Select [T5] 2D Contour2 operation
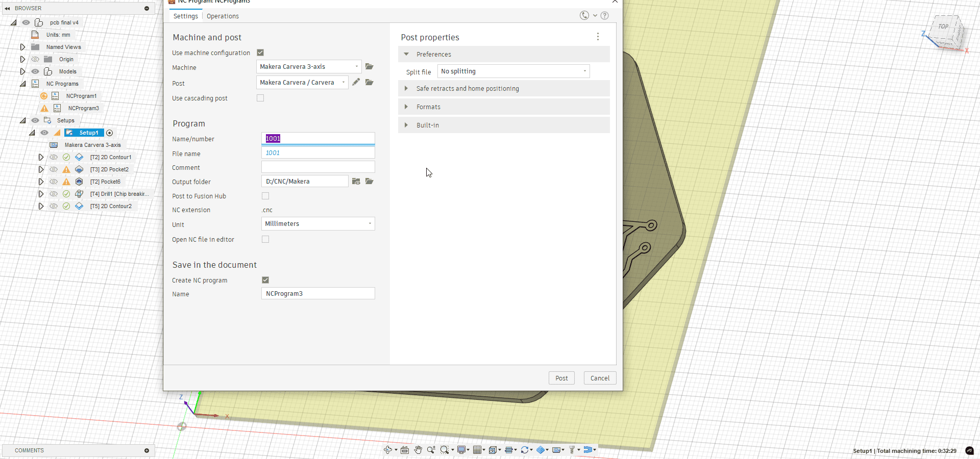Viewport: 980px width, 459px height. 111,206
